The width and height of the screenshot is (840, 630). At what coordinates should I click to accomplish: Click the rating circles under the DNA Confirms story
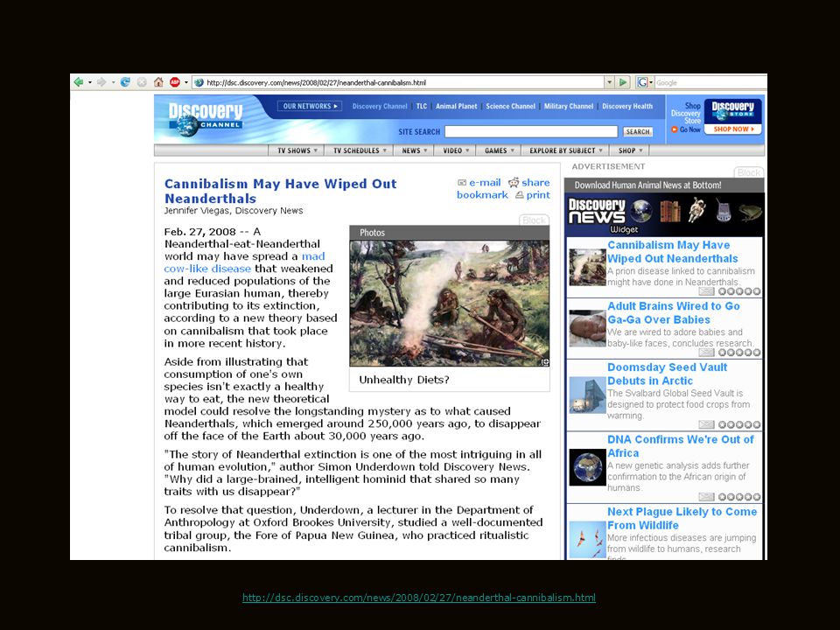coord(739,497)
